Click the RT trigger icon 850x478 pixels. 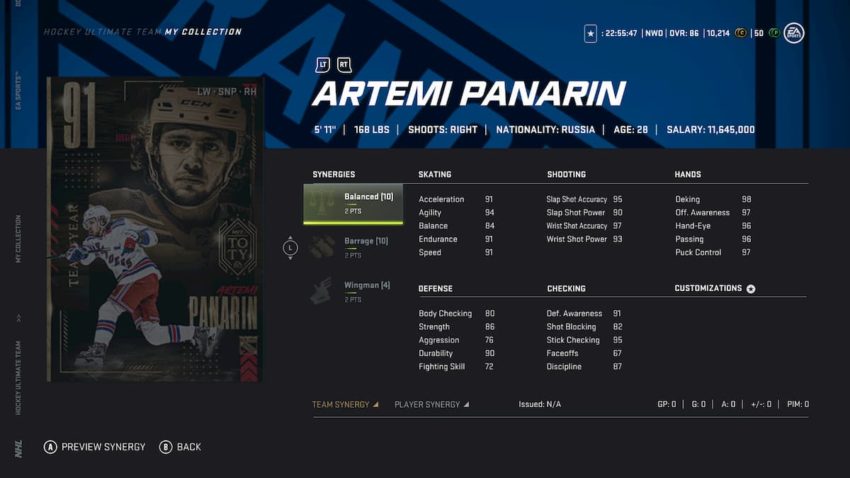pyautogui.click(x=344, y=65)
